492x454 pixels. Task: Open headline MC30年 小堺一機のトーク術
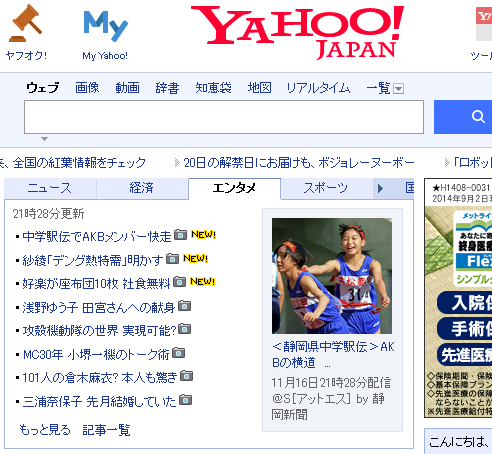(96, 354)
